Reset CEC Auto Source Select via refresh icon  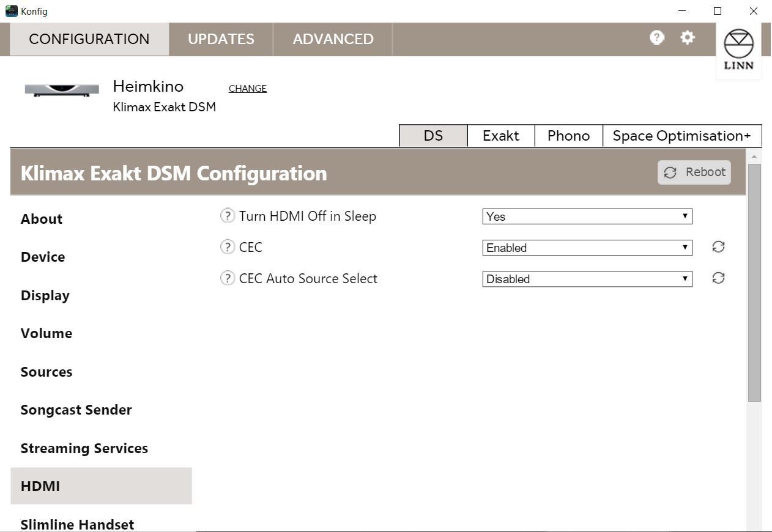pos(718,278)
